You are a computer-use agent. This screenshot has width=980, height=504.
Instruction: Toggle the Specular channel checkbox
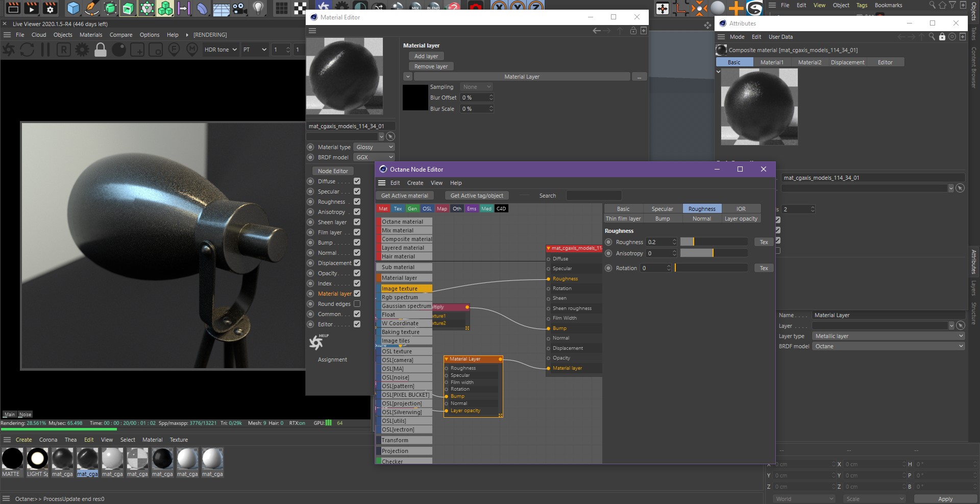click(x=357, y=191)
